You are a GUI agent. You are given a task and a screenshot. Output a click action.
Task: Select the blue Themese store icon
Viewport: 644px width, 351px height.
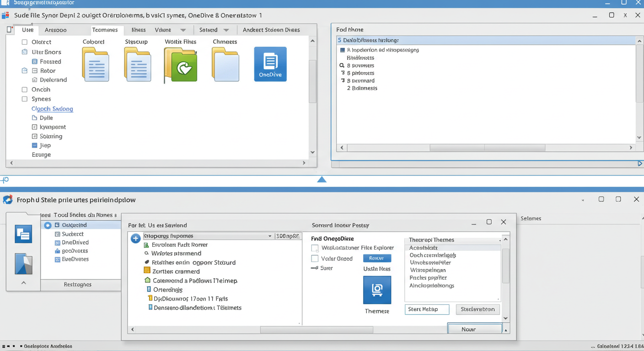[x=377, y=290]
